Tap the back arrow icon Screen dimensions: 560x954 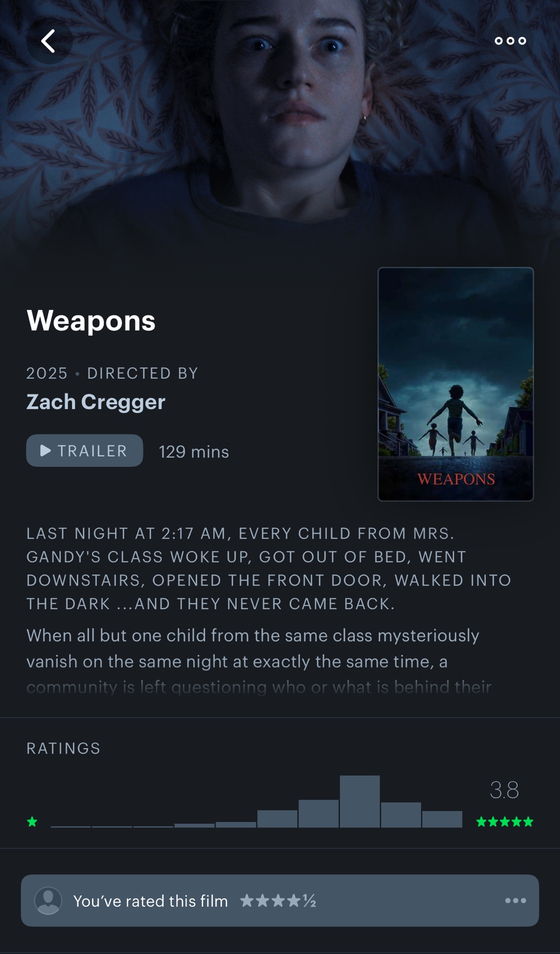(48, 41)
